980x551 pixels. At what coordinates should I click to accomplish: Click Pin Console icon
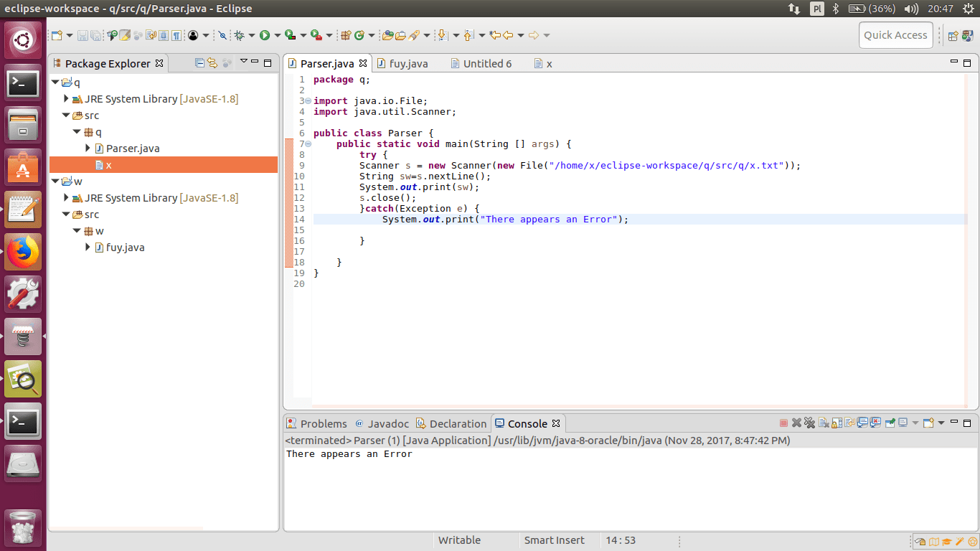pos(890,423)
